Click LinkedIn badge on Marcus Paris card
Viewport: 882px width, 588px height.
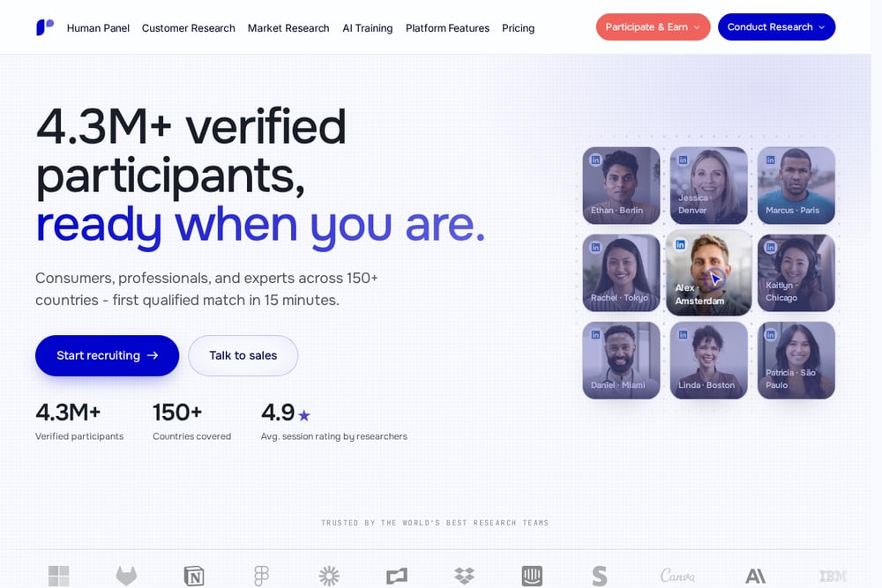coord(771,160)
